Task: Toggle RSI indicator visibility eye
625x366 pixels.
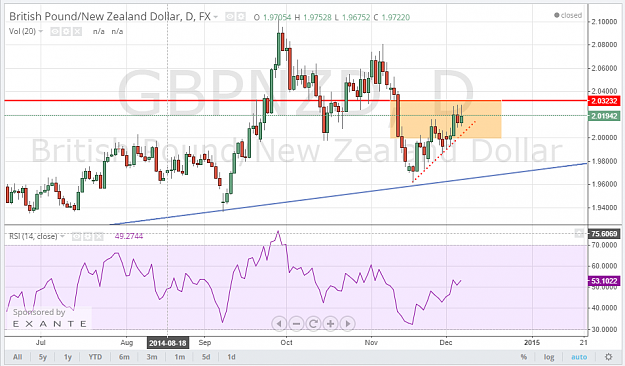Action: coord(77,236)
